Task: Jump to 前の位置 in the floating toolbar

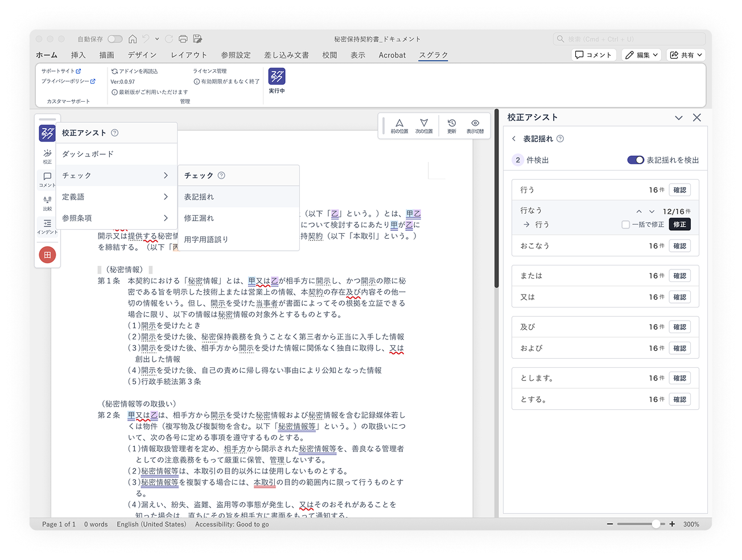Action: pos(399,125)
